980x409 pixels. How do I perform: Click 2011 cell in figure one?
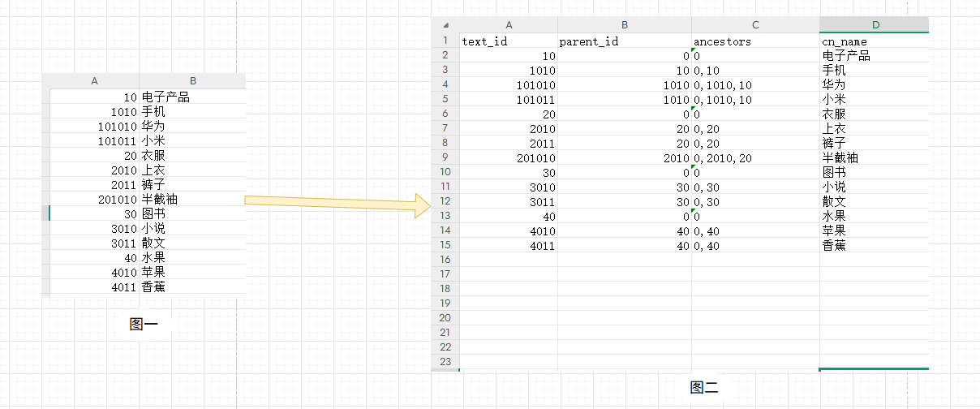click(x=94, y=185)
